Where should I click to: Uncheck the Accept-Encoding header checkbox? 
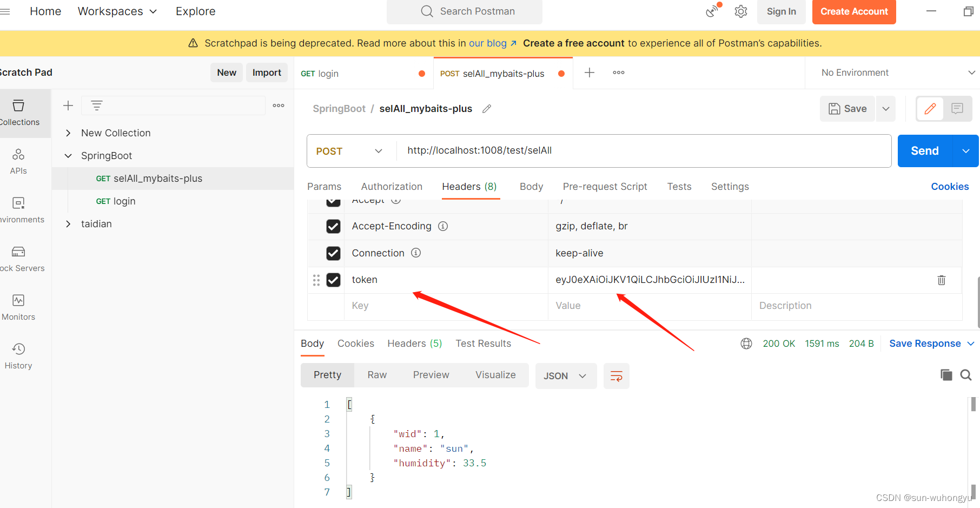coord(333,226)
